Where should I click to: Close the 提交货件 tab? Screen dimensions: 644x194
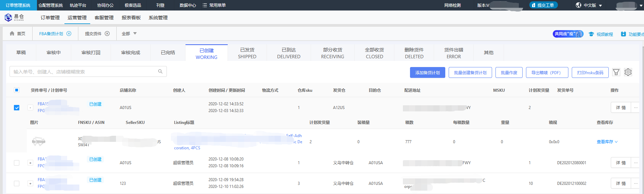coord(107,34)
